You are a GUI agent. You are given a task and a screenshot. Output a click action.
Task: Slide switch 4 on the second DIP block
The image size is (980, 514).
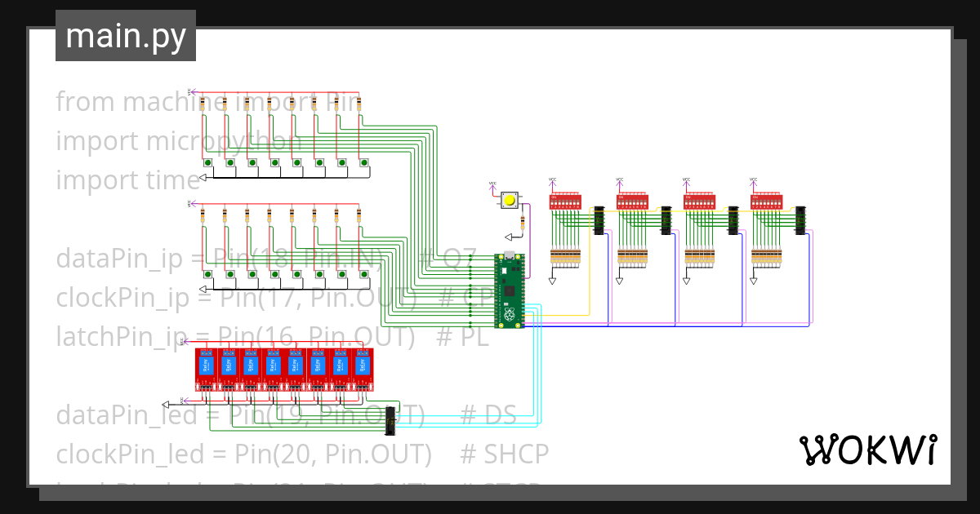point(631,202)
